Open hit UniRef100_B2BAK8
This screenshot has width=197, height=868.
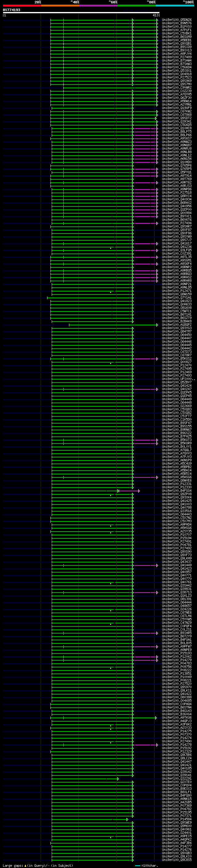pos(176,321)
